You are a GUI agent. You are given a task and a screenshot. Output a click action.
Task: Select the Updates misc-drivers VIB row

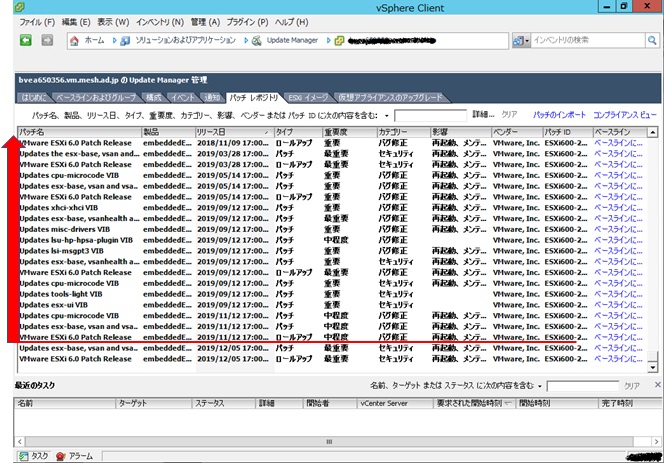click(x=332, y=229)
